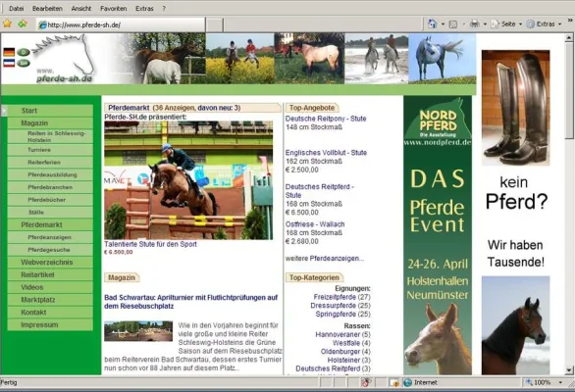Viewport: 575px width, 392px height.
Task: Click the Extras gear icon in toolbar
Action: pyautogui.click(x=531, y=24)
